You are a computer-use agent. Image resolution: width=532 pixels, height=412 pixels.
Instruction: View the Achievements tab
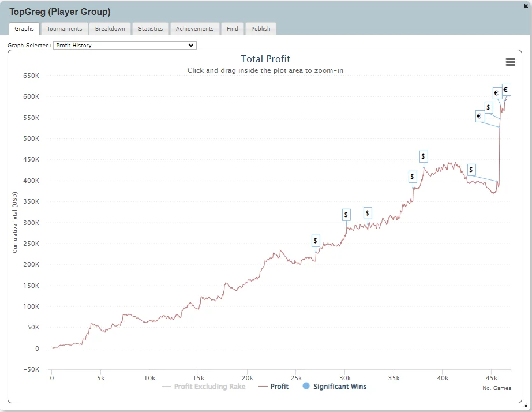(x=194, y=29)
